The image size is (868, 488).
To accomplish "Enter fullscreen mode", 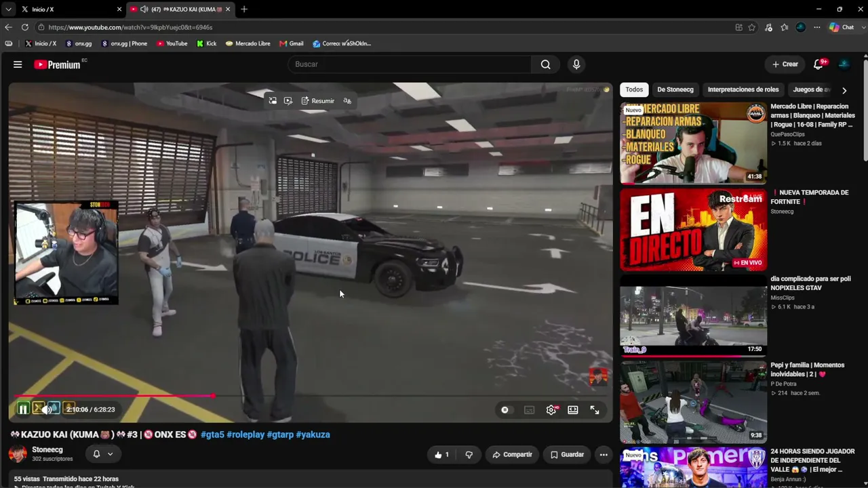I will pyautogui.click(x=595, y=410).
